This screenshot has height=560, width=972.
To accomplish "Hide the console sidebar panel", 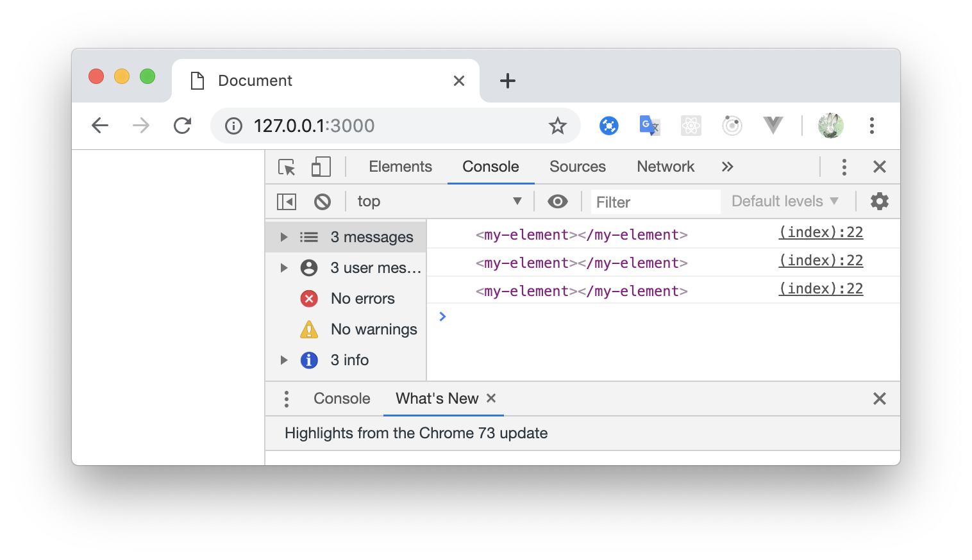I will pos(286,201).
